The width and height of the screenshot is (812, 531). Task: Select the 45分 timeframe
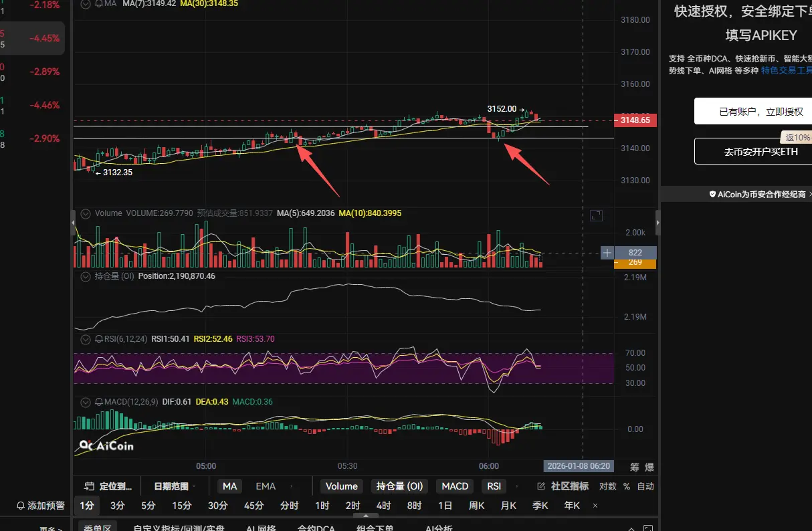point(253,506)
